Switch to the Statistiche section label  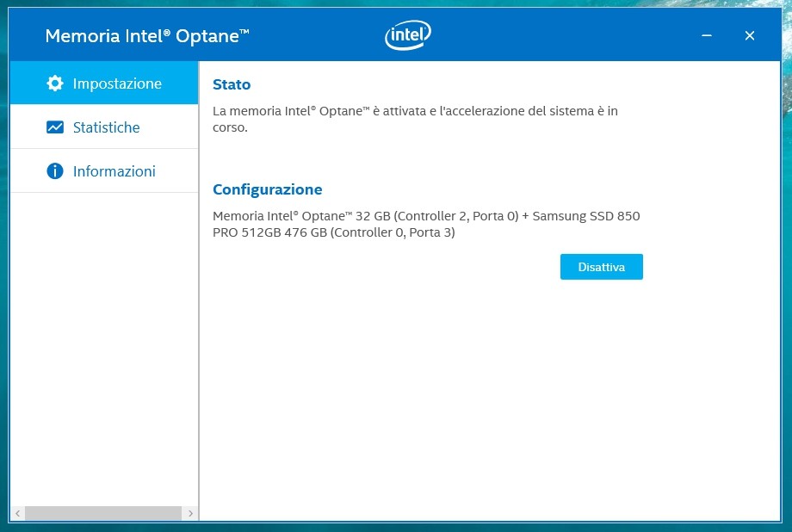tap(106, 127)
